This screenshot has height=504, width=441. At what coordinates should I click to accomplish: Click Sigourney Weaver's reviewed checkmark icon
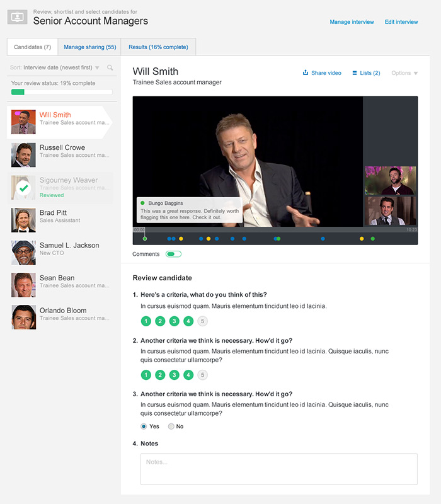click(23, 188)
